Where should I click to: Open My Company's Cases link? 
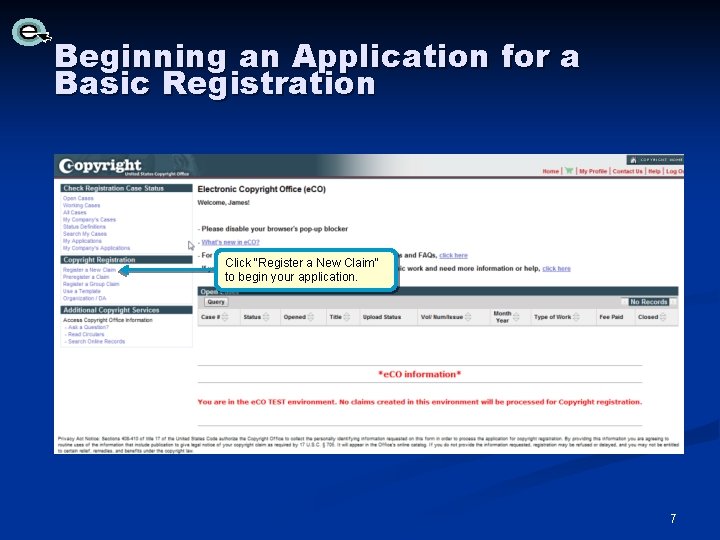(x=89, y=219)
